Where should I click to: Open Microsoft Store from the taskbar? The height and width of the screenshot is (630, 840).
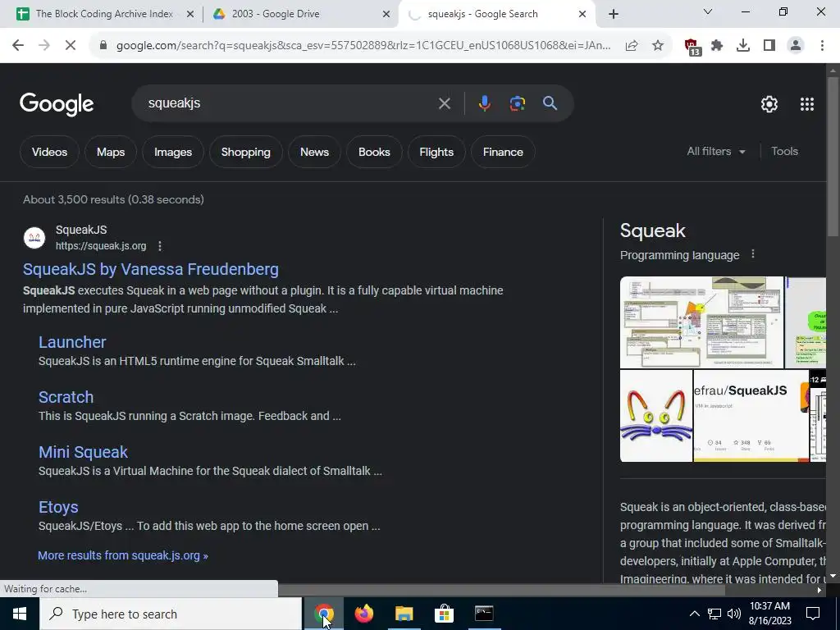pyautogui.click(x=444, y=614)
